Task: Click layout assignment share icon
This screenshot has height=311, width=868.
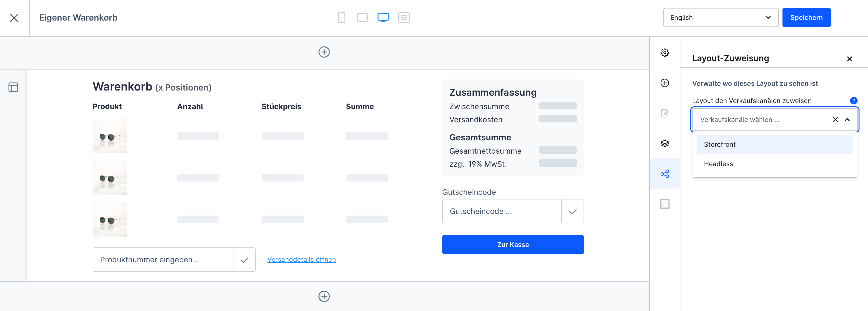Action: tap(665, 174)
